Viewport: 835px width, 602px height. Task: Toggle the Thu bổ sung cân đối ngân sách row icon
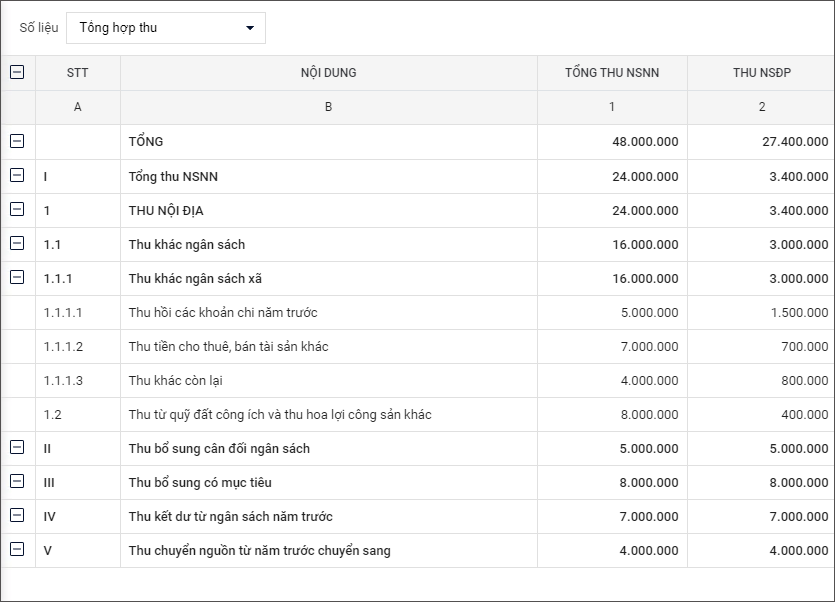point(17,448)
